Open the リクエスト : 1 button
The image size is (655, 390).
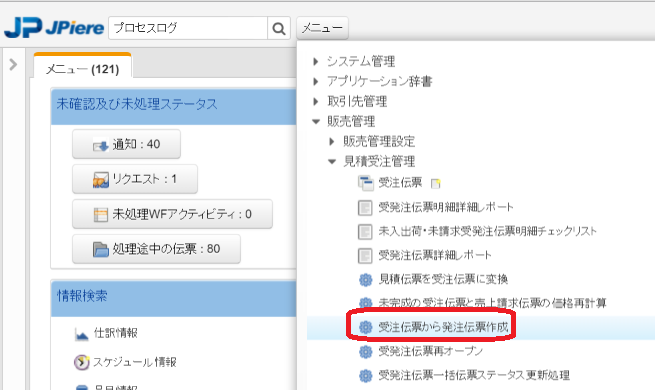(135, 179)
